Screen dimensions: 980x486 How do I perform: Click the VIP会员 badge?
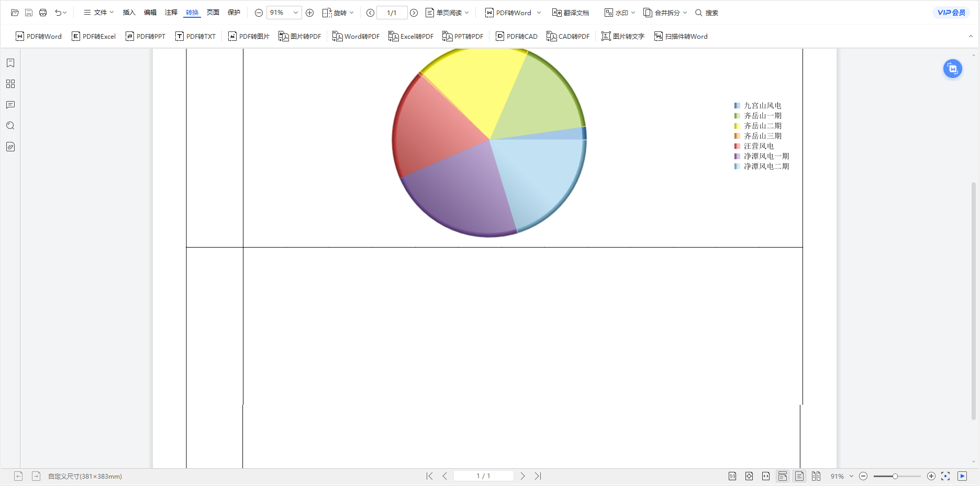coord(951,13)
